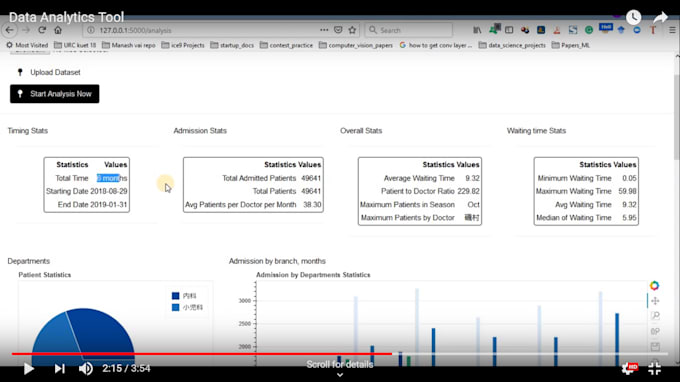Play the video
The image size is (680, 382).
point(29,369)
